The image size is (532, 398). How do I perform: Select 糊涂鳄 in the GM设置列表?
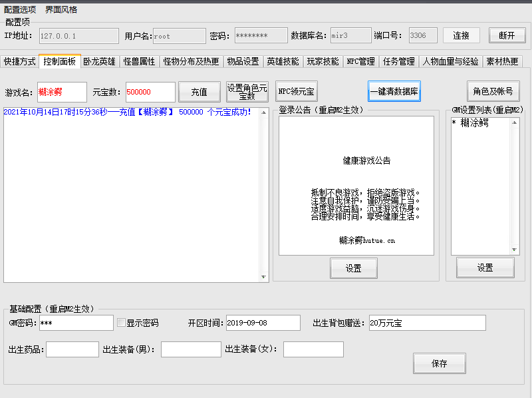pos(474,123)
